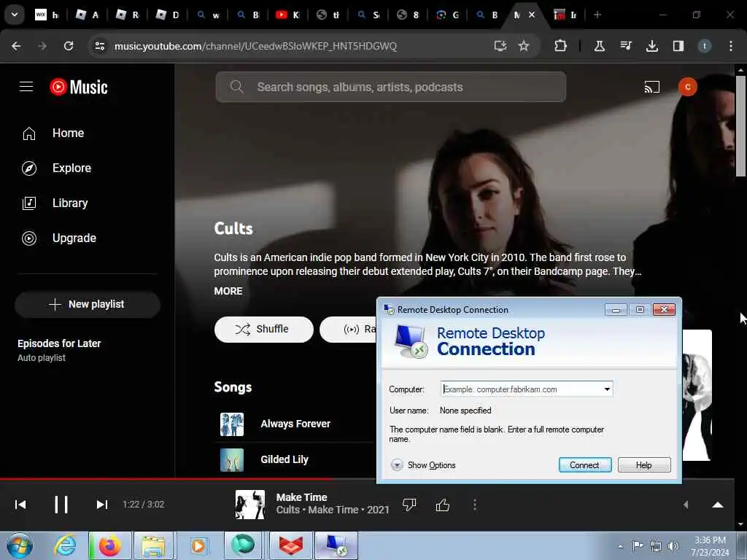This screenshot has width=747, height=560.
Task: Skip to previous track
Action: point(20,505)
